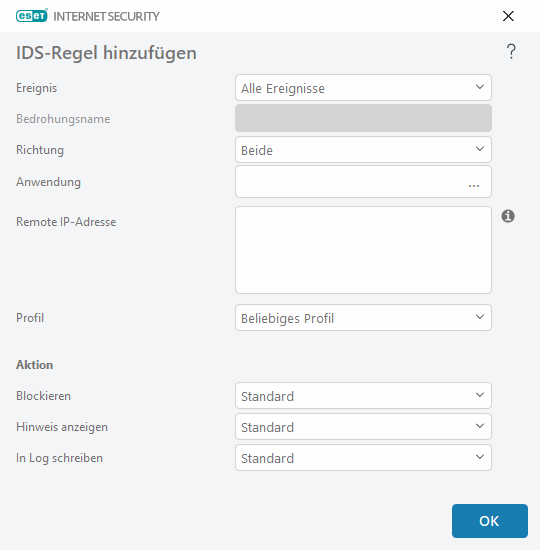Image resolution: width=540 pixels, height=550 pixels.
Task: Click the INTERNET SECURITY title text
Action: click(x=106, y=16)
